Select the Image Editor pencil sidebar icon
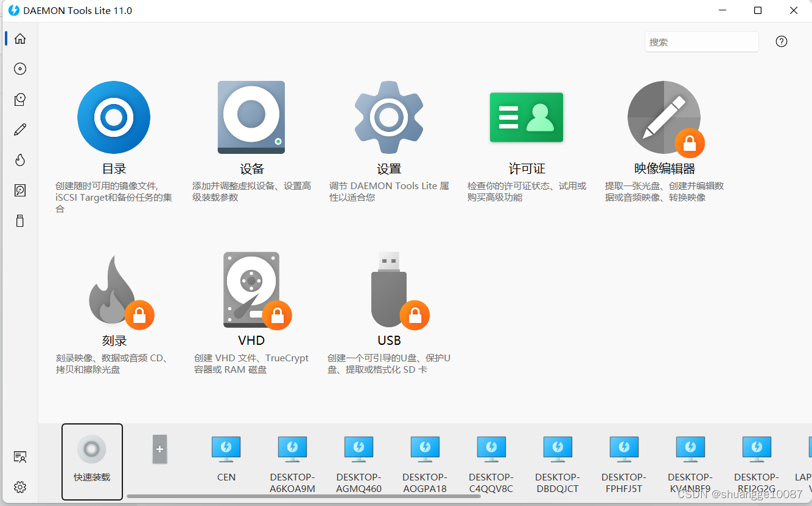Screen dimensions: 812x506 coord(20,130)
